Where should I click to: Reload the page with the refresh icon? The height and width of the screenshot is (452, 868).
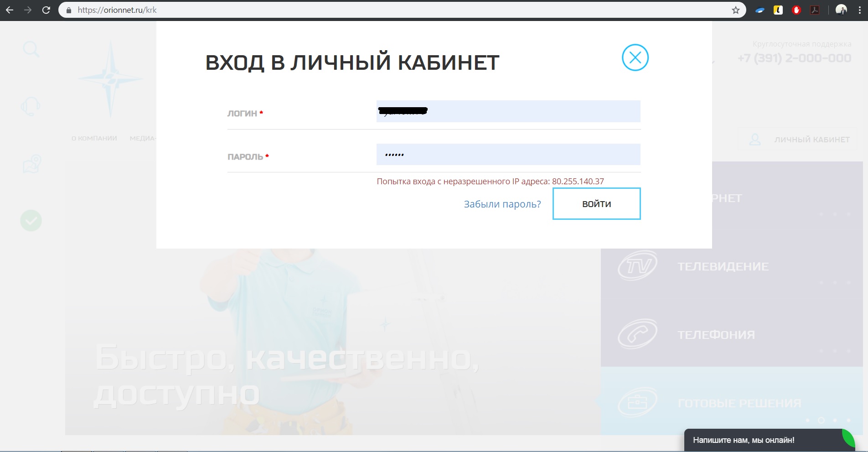pos(46,10)
